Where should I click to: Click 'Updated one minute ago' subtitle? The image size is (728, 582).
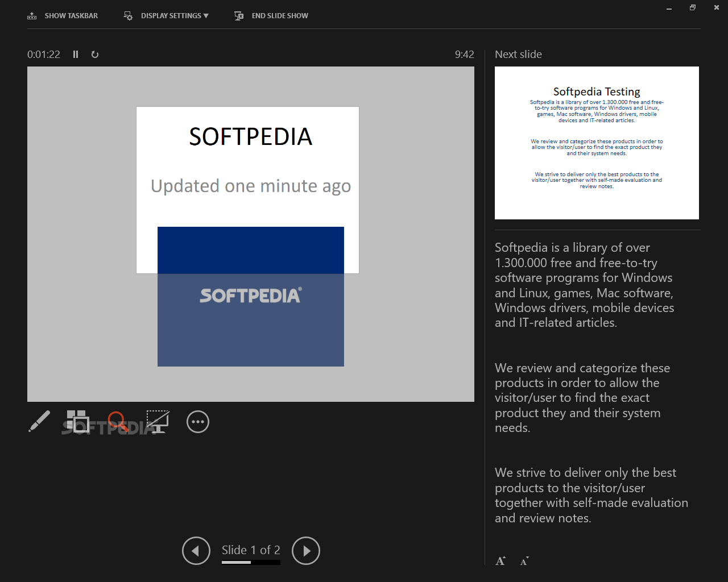(251, 186)
